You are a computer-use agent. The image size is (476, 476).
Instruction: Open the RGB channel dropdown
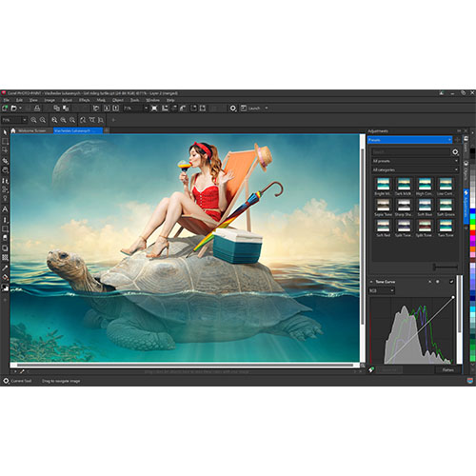[x=382, y=290]
